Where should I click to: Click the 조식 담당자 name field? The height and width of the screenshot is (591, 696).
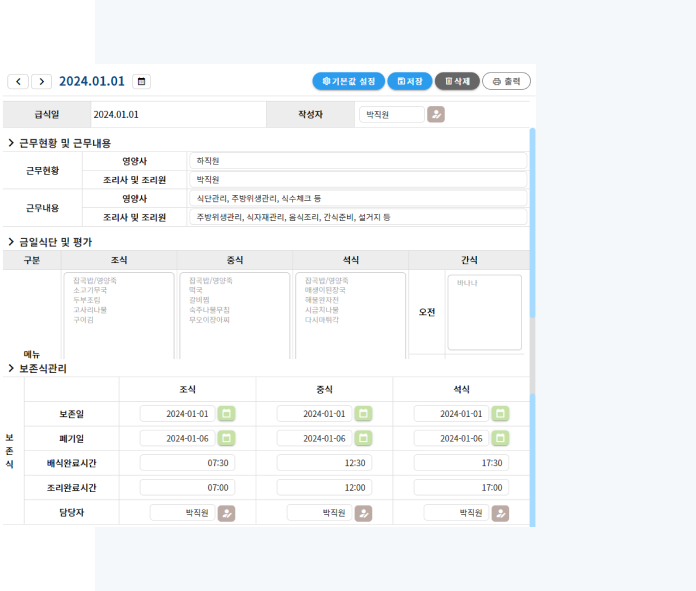[182, 513]
